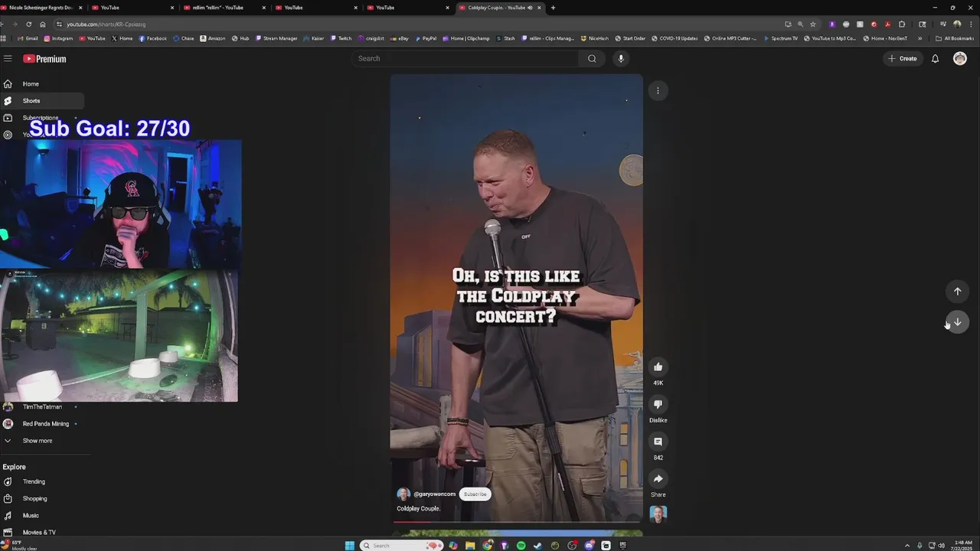The image size is (980, 551).
Task: Share this Short
Action: click(x=658, y=479)
